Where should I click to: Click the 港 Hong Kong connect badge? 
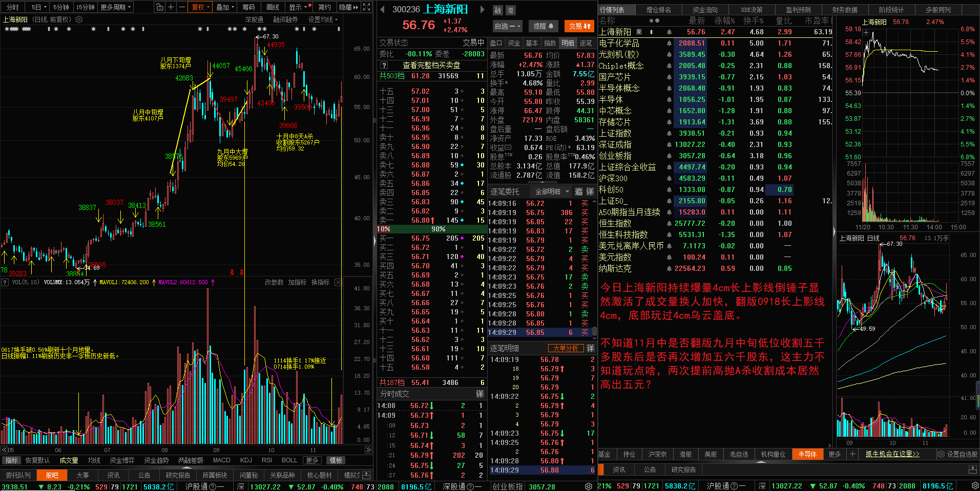(x=510, y=10)
